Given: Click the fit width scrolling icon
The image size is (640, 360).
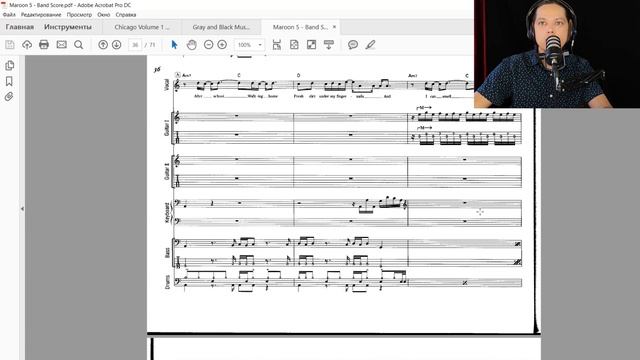Looking at the screenshot, I should 277,44.
